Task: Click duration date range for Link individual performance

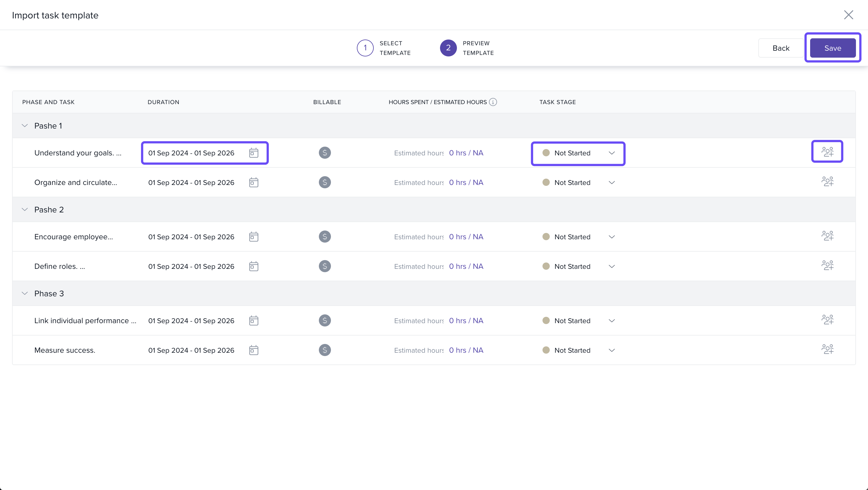Action: pyautogui.click(x=191, y=321)
